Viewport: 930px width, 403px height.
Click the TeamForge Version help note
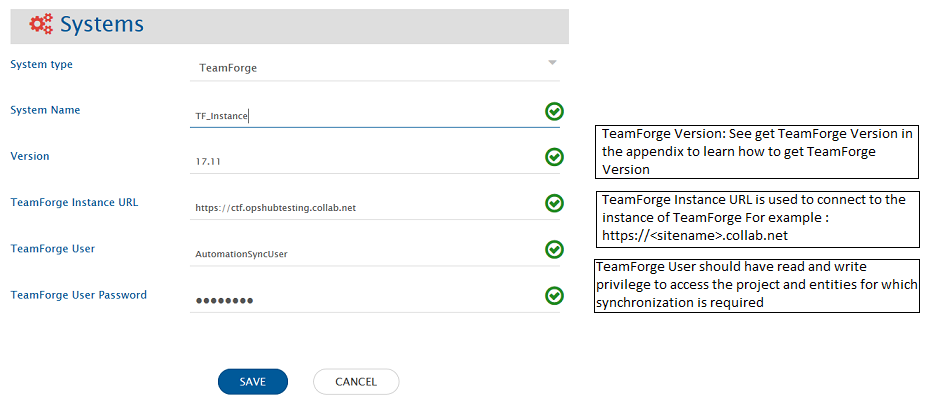tap(756, 151)
